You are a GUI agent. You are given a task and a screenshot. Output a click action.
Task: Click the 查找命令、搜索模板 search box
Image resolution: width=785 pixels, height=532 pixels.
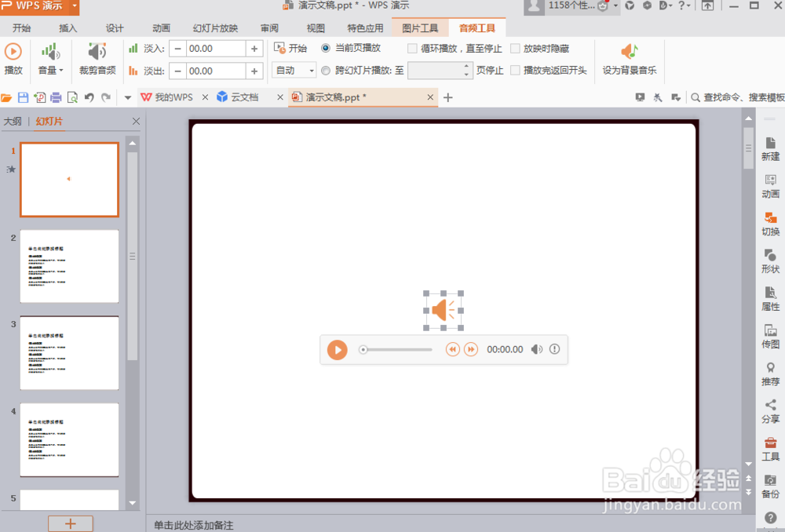[737, 97]
